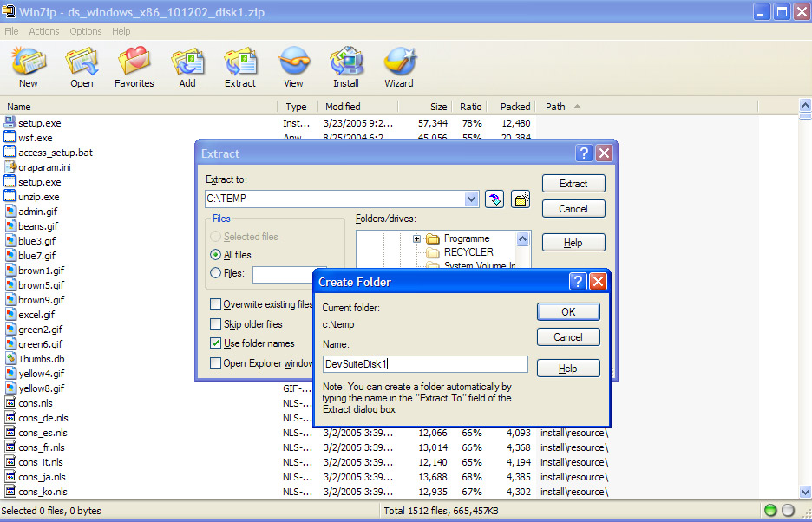The image size is (812, 522).
Task: Select the access_setup.bat file icon
Action: click(x=10, y=153)
